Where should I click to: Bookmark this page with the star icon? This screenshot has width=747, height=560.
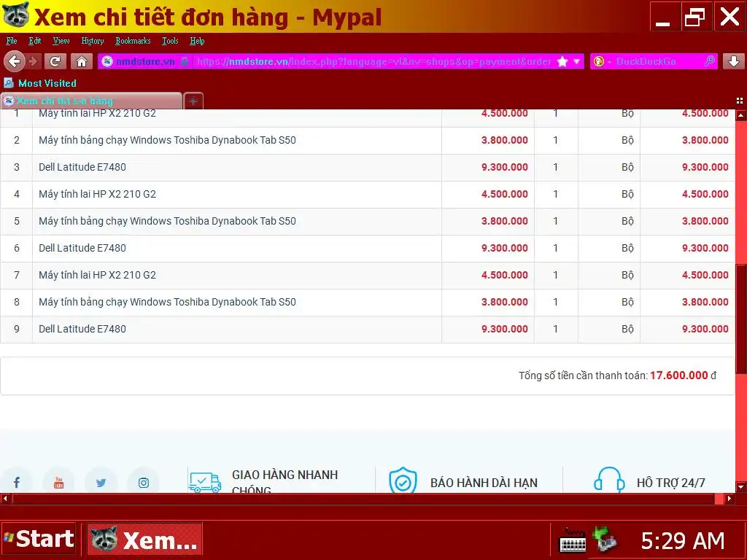click(x=562, y=61)
